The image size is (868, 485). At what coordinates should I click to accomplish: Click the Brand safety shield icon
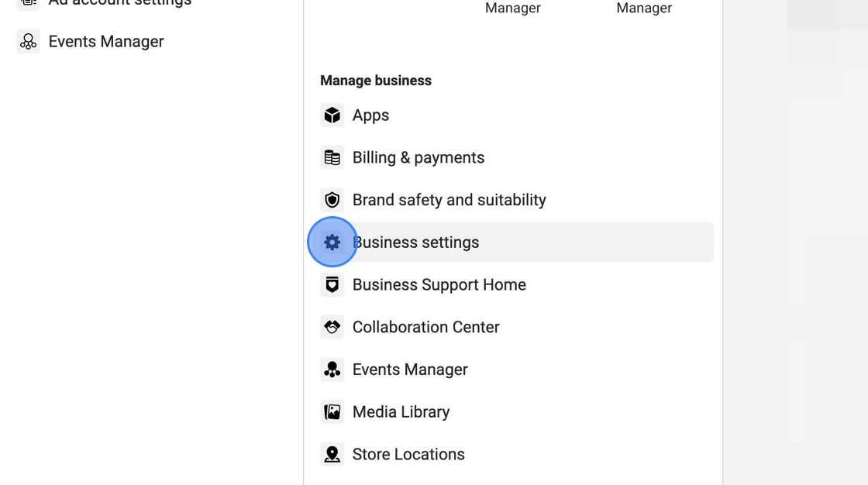332,199
